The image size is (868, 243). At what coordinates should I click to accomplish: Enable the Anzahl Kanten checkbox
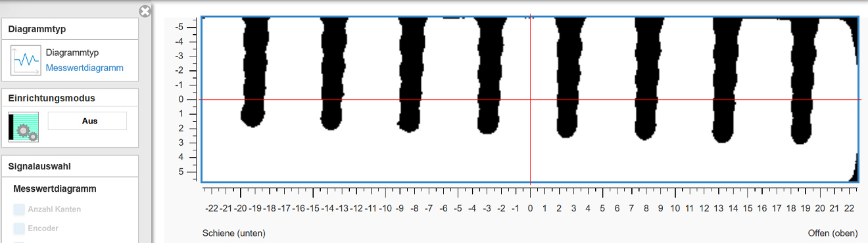19,210
